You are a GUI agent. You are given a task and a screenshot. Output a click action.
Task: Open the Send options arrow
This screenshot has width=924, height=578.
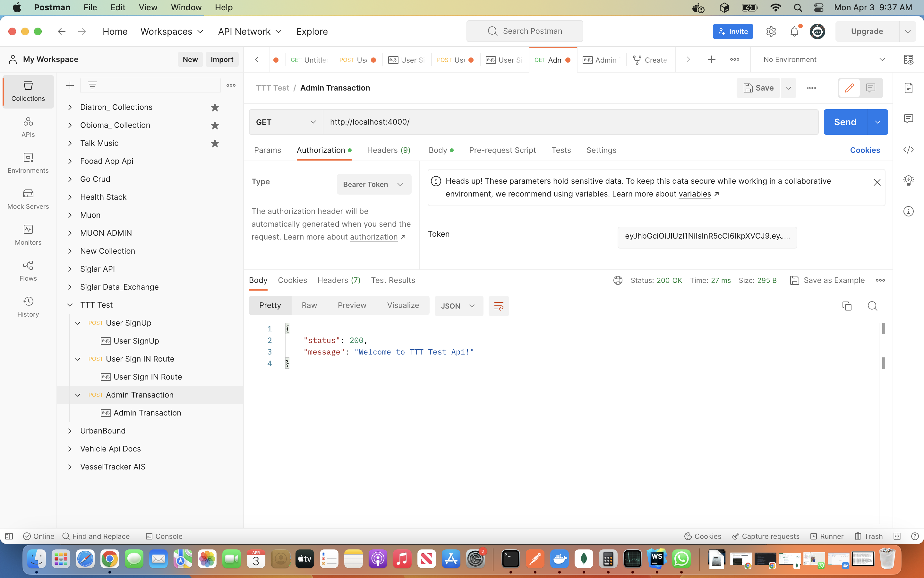pyautogui.click(x=877, y=122)
